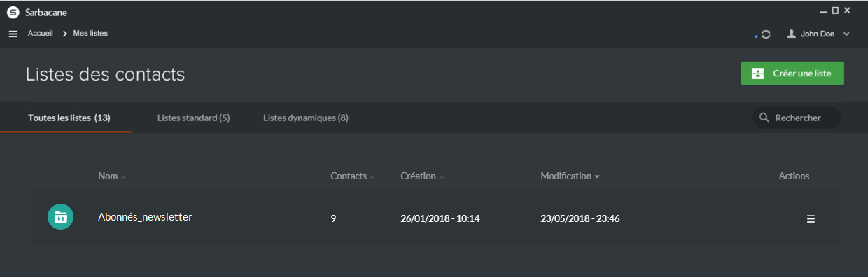This screenshot has width=868, height=278.
Task: Click the magnifier search icon
Action: [x=764, y=118]
